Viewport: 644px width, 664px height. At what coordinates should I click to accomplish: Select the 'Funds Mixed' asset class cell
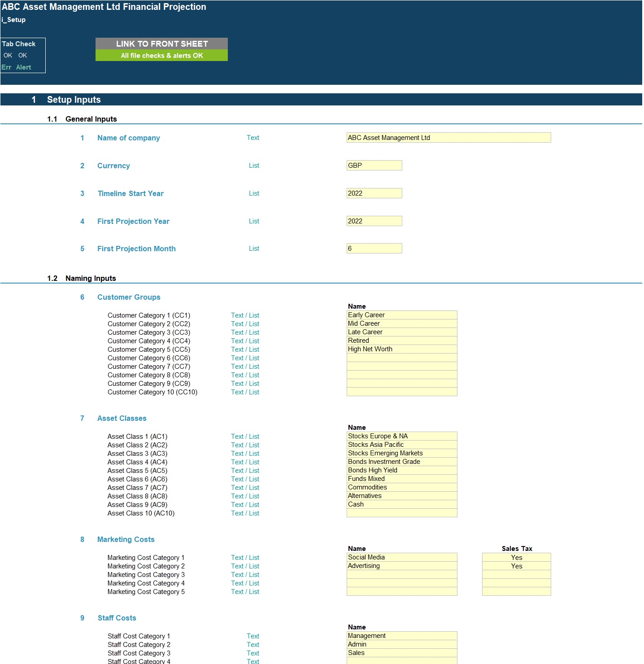(x=402, y=479)
